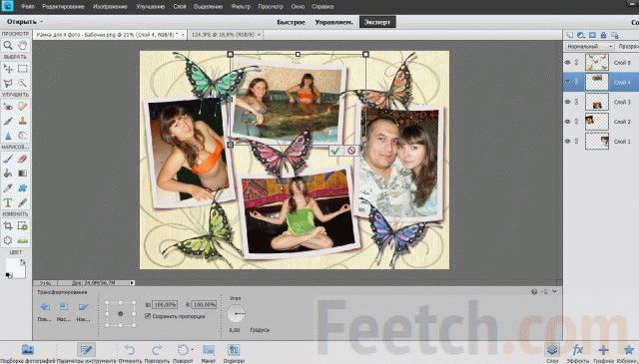The image size is (639, 364).
Task: Click the adjustment layer icon in Layers panel
Action: pyautogui.click(x=581, y=36)
